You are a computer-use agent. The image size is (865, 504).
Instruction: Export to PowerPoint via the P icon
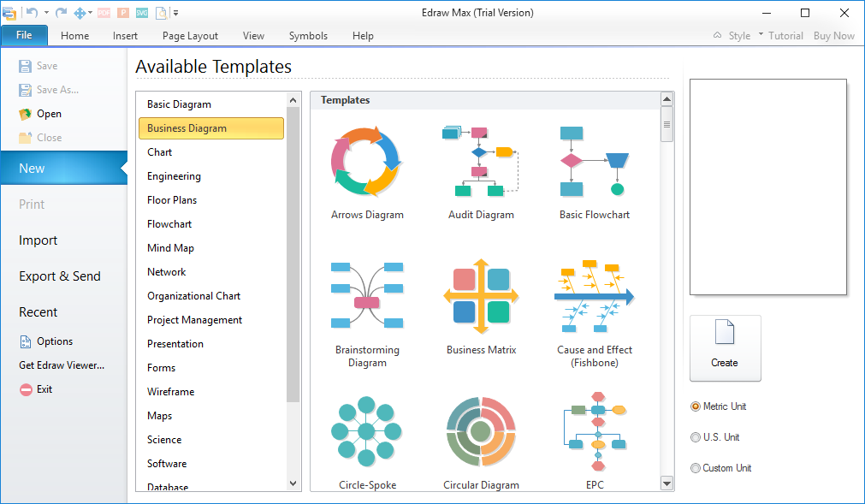click(123, 13)
